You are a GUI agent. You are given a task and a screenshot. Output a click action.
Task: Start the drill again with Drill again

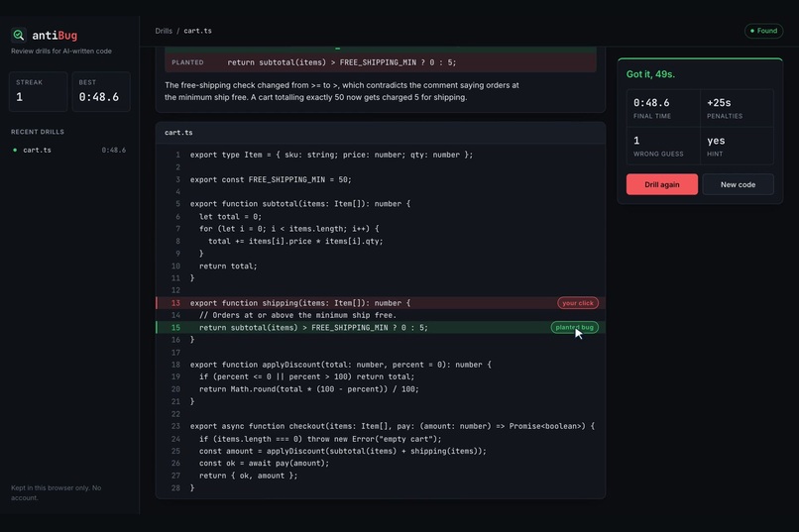(x=661, y=184)
